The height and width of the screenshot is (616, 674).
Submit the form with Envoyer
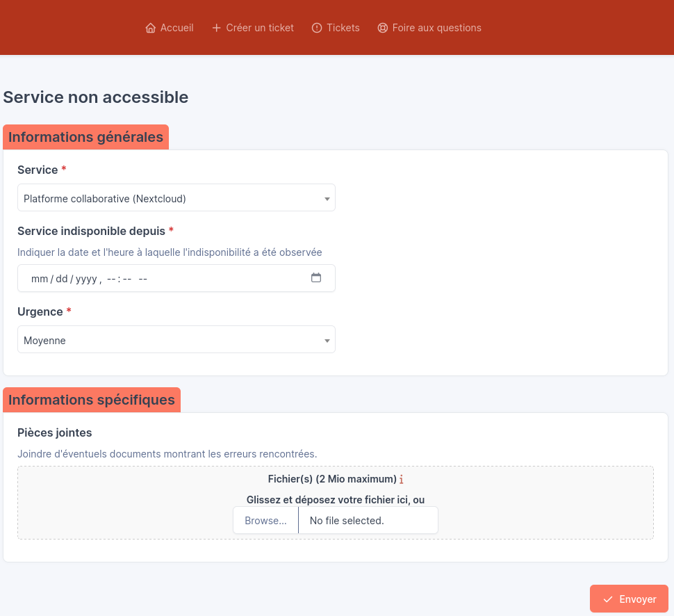coord(629,599)
